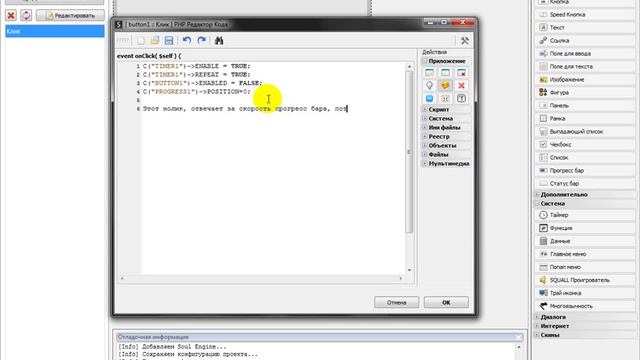Open search with the binoculars icon
Image resolution: width=640 pixels, height=360 pixels.
tap(219, 40)
